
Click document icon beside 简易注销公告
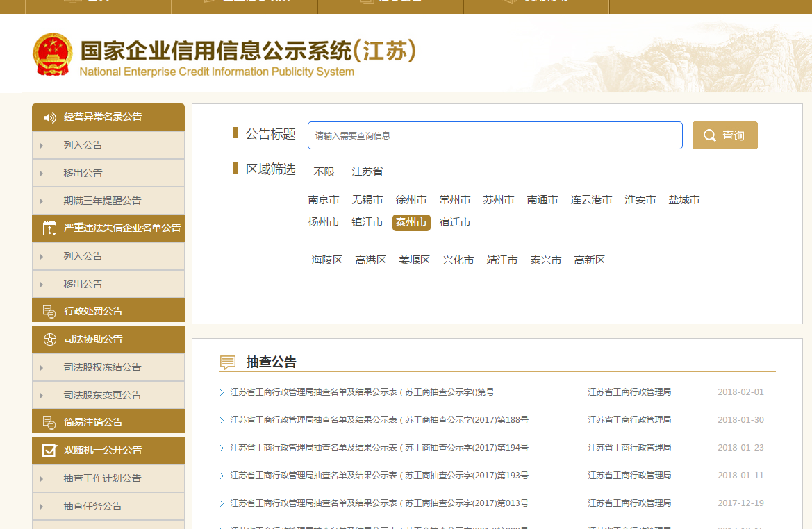point(49,422)
